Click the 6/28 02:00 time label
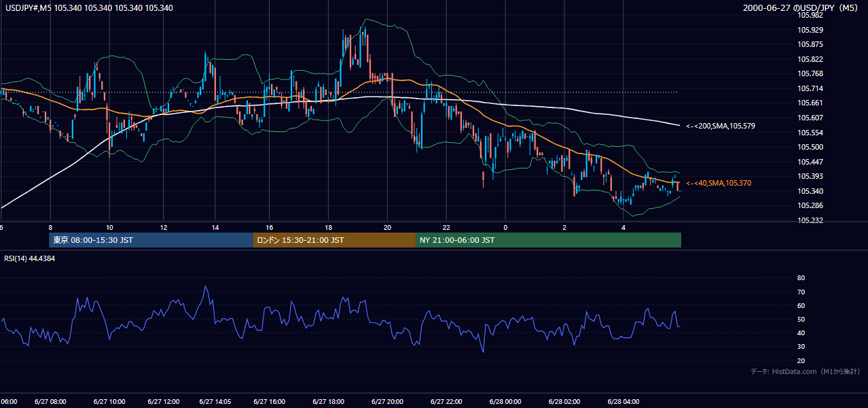 [x=564, y=402]
